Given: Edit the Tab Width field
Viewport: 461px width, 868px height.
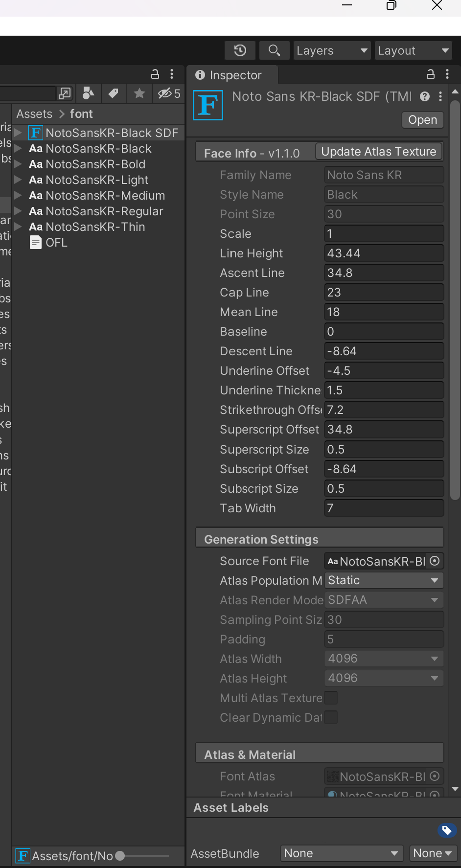Looking at the screenshot, I should point(384,508).
